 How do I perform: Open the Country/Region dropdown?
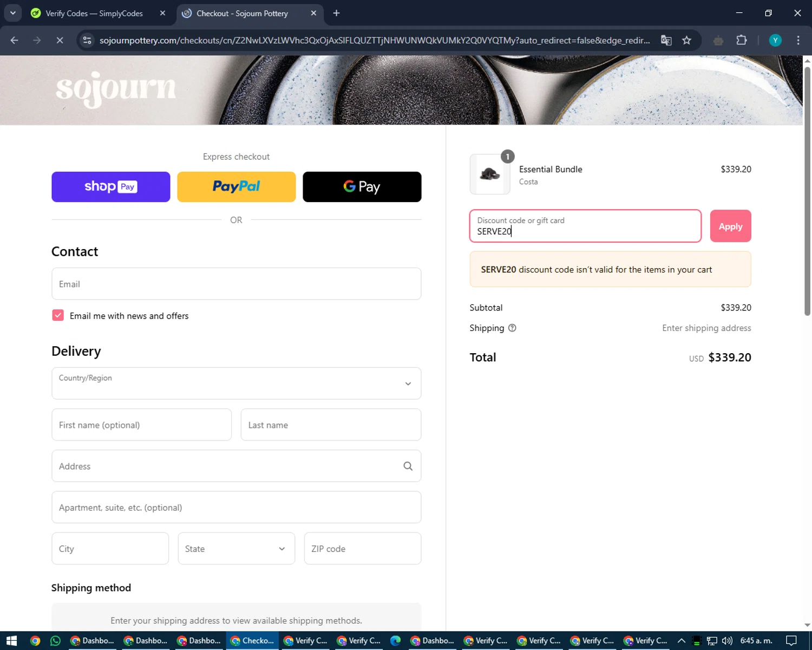coord(237,383)
